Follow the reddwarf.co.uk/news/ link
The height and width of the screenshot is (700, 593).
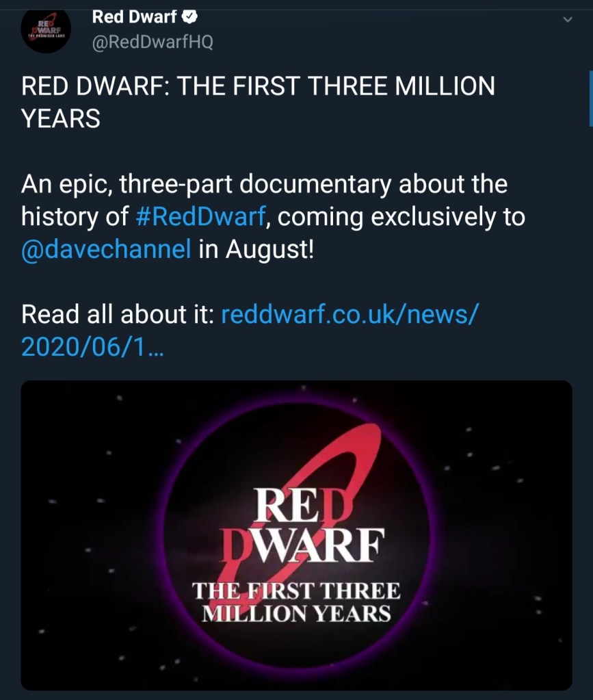[x=350, y=314]
